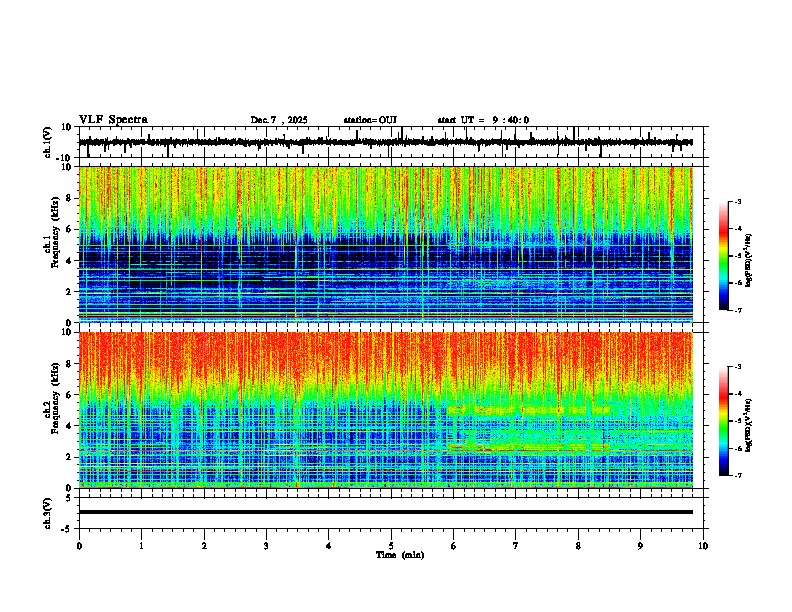Click time-axis tick label '2'
Image resolution: width=792 pixels, height=612 pixels.
[x=204, y=546]
